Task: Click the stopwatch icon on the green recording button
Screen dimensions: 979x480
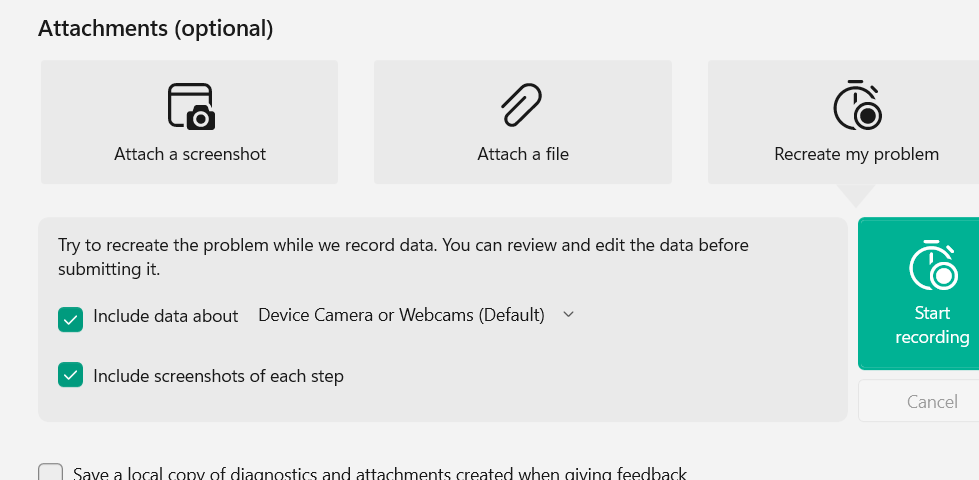Action: point(932,265)
